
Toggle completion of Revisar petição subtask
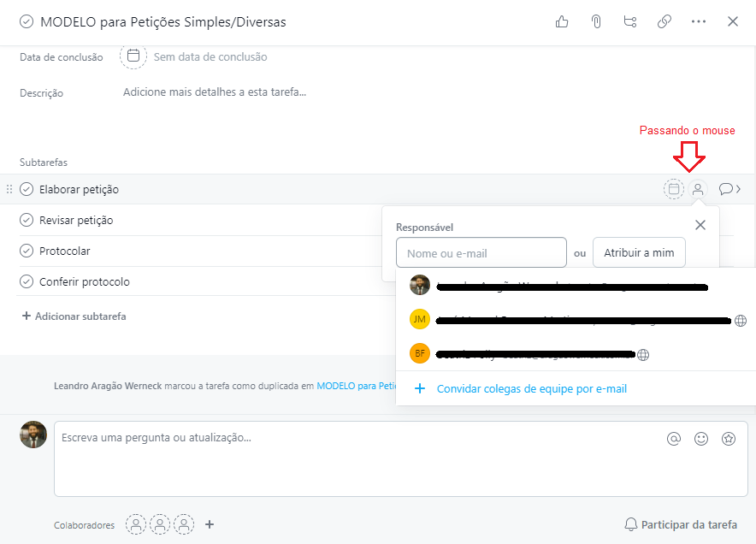click(x=27, y=221)
